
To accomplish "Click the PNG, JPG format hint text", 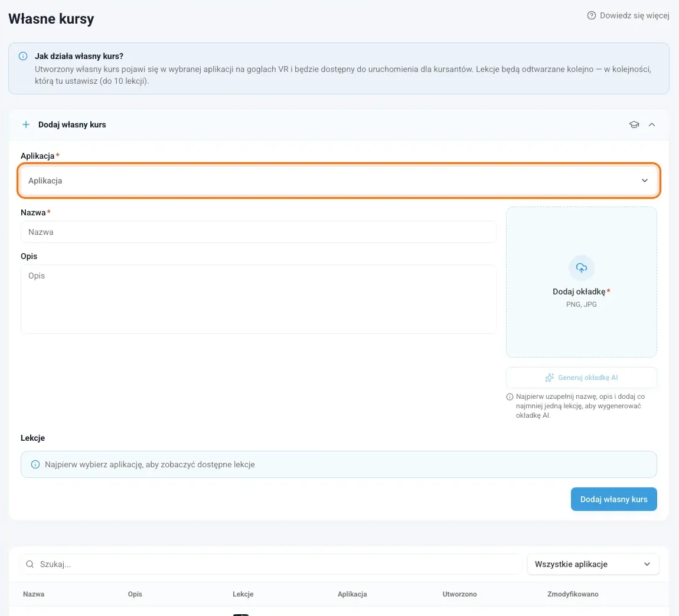I will 581,304.
